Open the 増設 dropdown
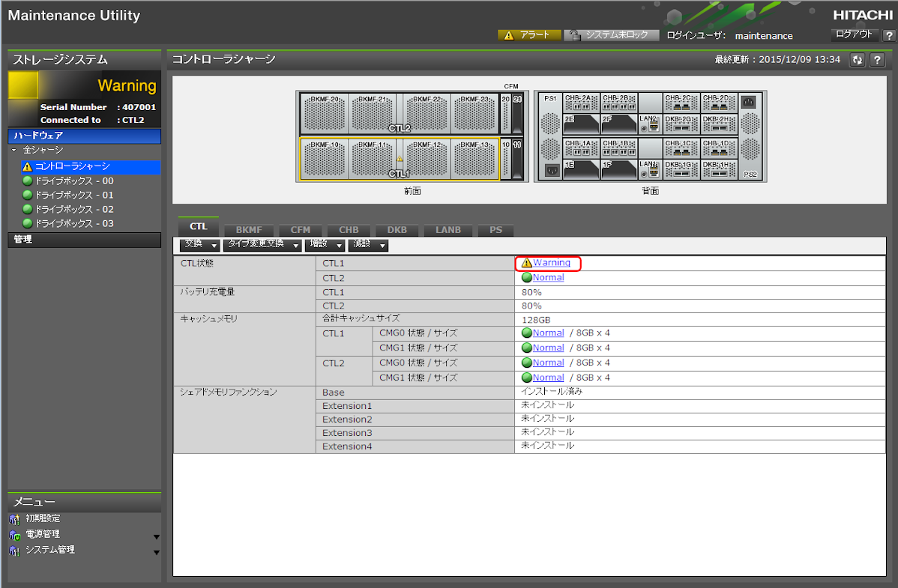898x588 pixels. pyautogui.click(x=325, y=245)
